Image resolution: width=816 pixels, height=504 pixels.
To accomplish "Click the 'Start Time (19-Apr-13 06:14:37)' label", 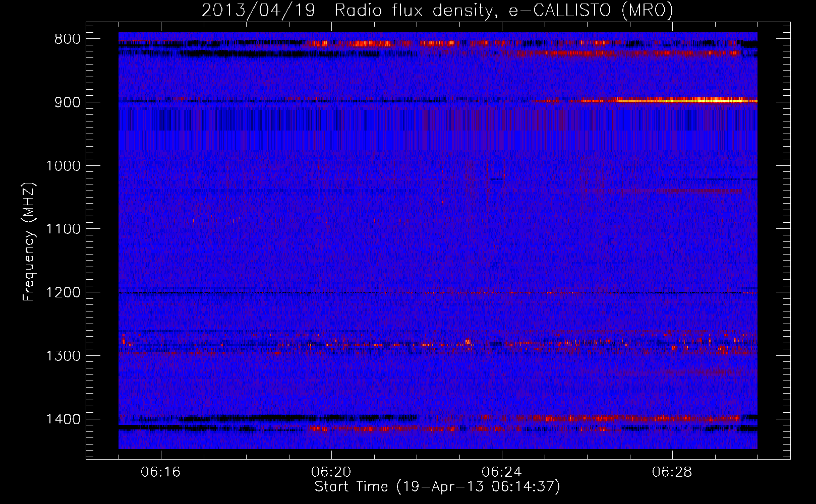I will click(437, 487).
